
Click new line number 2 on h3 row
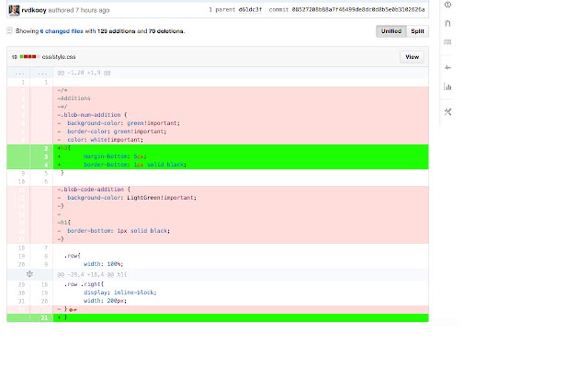click(46, 148)
